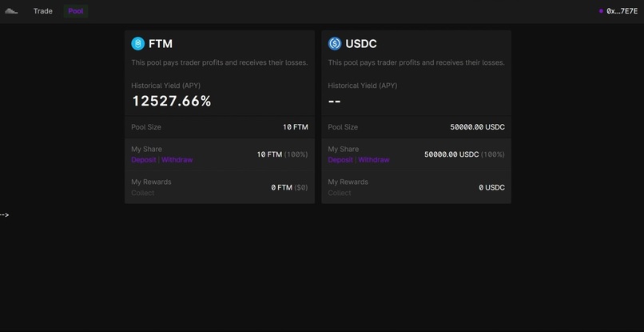The height and width of the screenshot is (332, 644).
Task: Withdraw from the FTM pool
Action: click(x=177, y=160)
